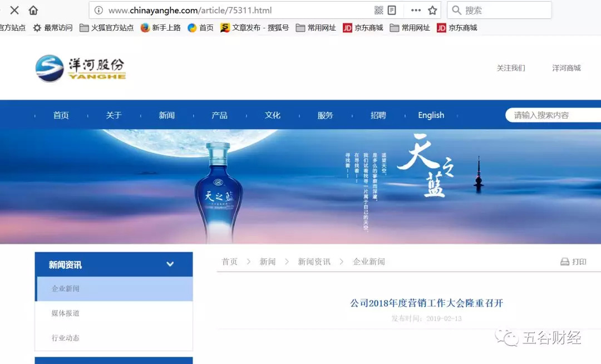This screenshot has width=601, height=364.
Task: Select 产品 in navigation bar
Action: [x=220, y=115]
